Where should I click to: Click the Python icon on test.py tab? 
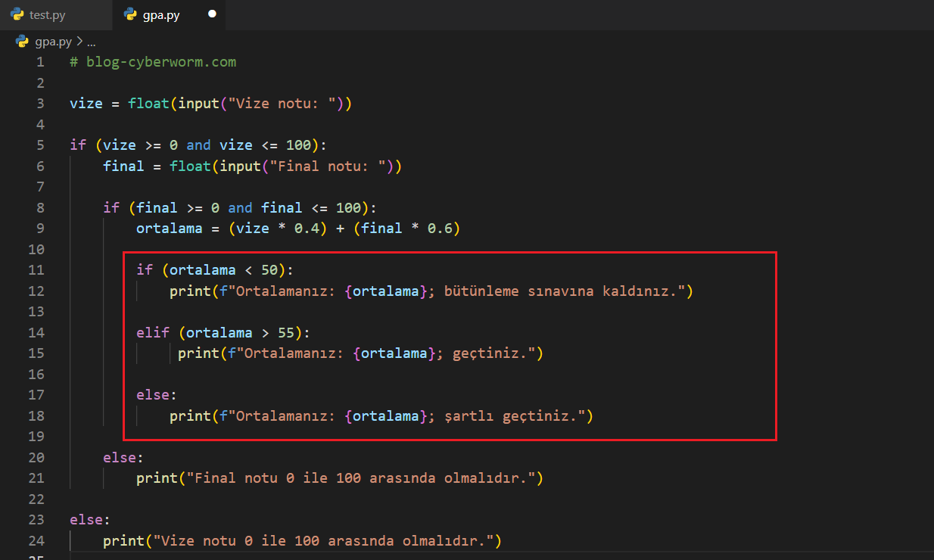tap(17, 14)
